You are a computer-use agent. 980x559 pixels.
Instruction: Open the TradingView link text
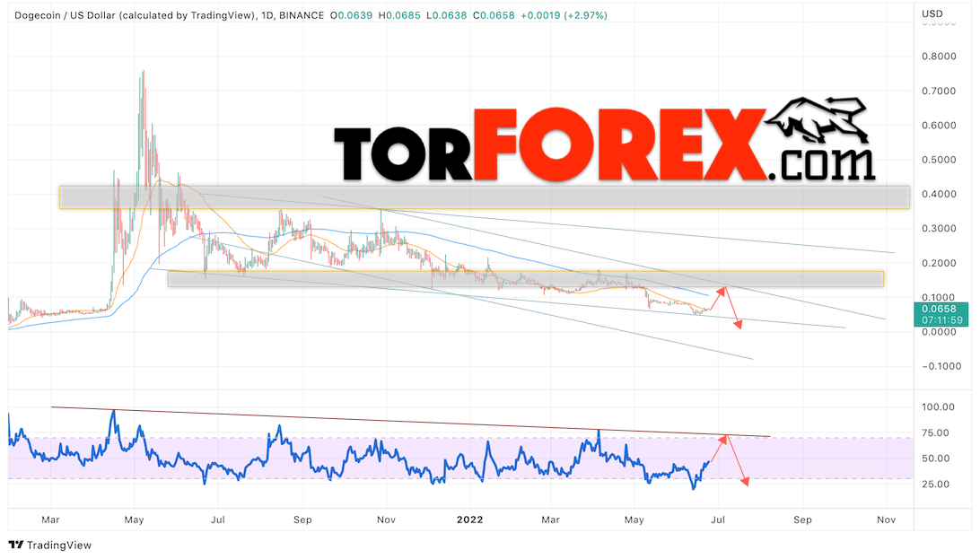[58, 546]
